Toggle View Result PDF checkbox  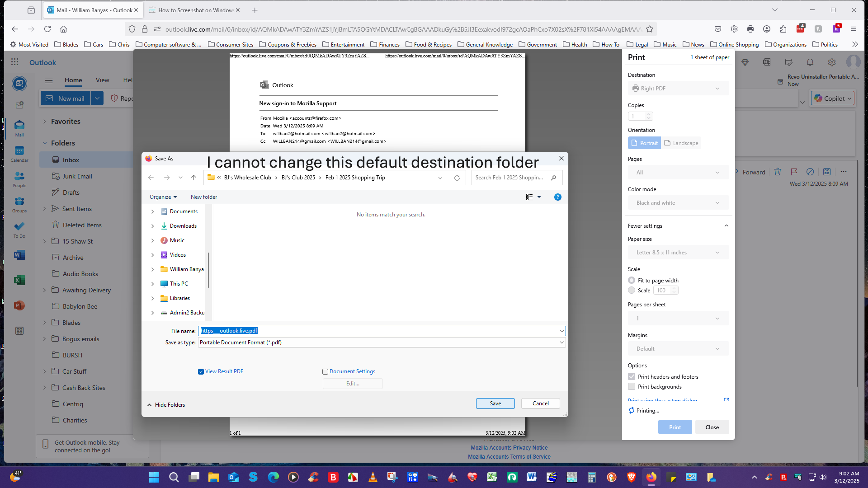(x=201, y=371)
